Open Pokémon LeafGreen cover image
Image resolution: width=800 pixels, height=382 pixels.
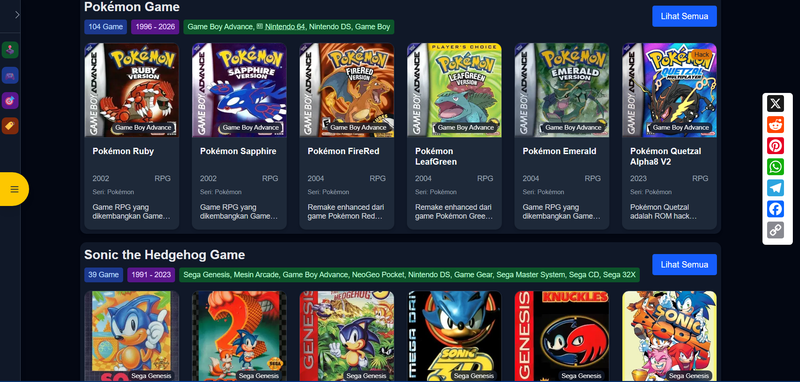(x=454, y=90)
